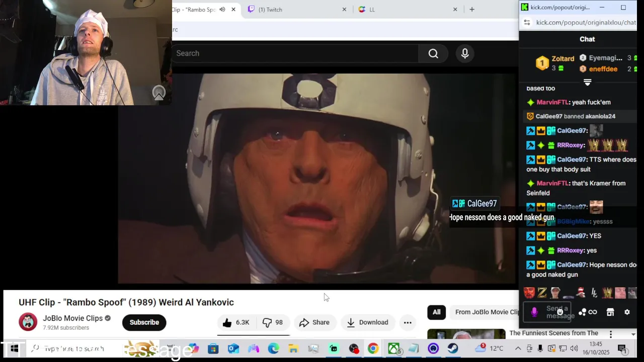The height and width of the screenshot is (362, 644).
Task: Open Microsoft Edge from the taskbar
Action: point(273,348)
